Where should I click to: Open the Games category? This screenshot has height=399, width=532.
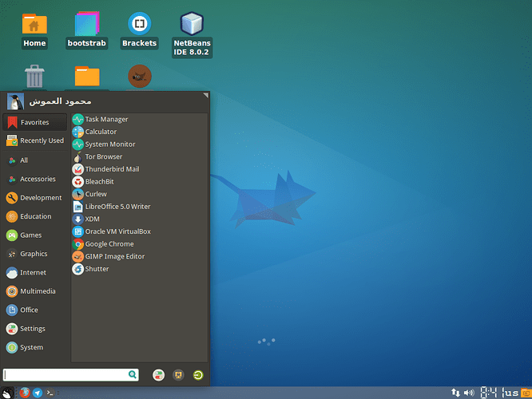coord(34,235)
